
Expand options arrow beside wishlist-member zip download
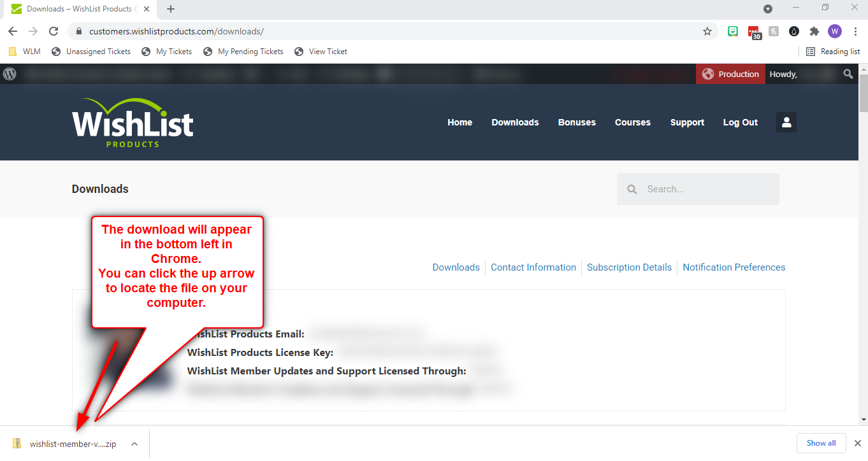tap(134, 444)
